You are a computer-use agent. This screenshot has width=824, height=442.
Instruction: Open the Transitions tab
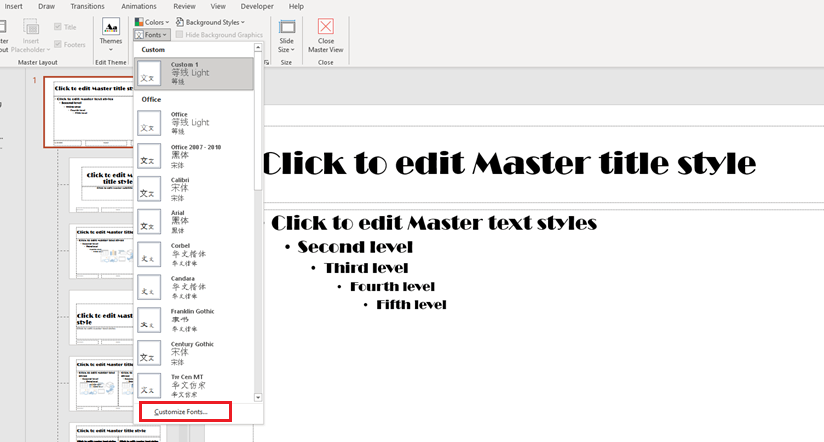coord(87,6)
